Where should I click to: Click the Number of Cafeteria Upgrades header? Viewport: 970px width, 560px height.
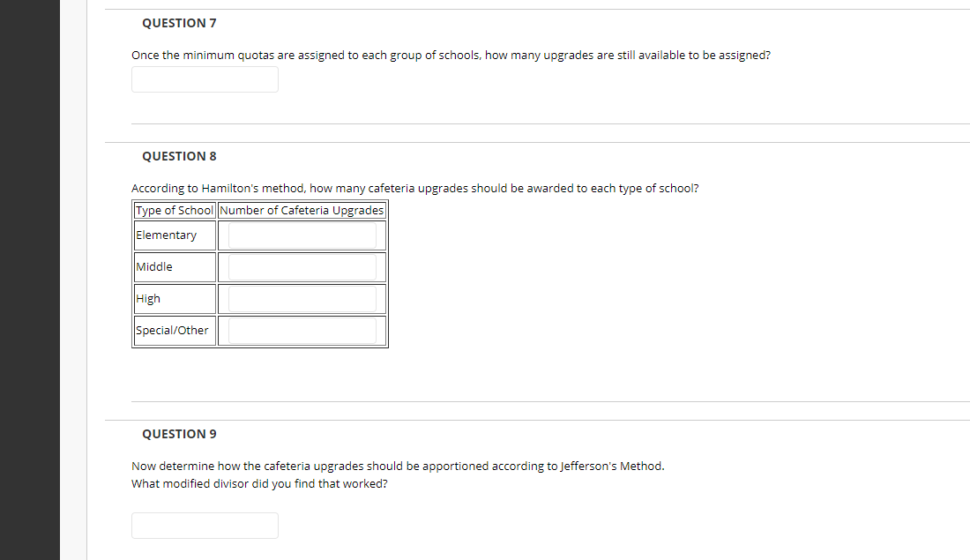coord(302,210)
